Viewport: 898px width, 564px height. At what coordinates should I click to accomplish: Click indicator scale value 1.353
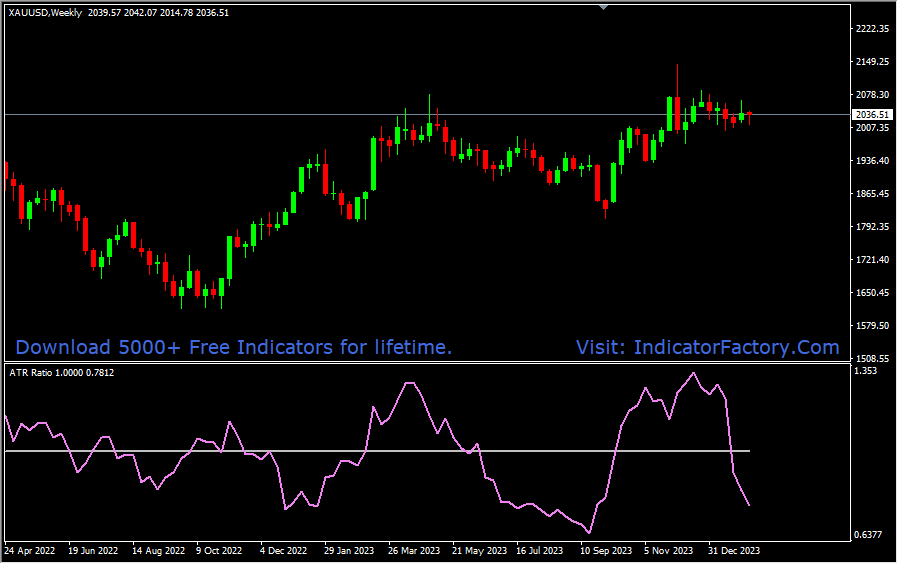pyautogui.click(x=865, y=371)
